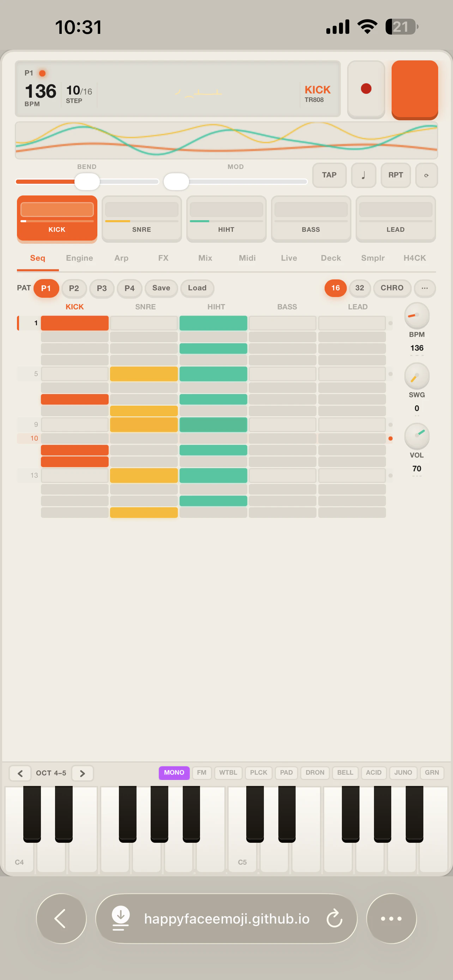Select the LEAD track pad
The height and width of the screenshot is (980, 453).
(395, 219)
